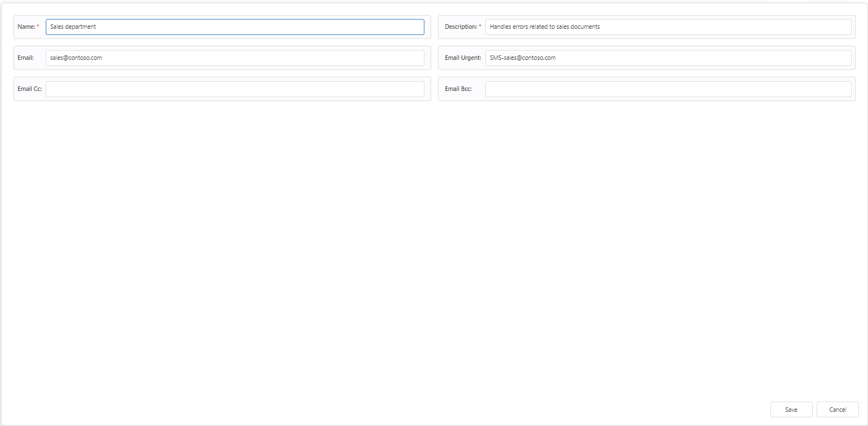
Task: Click the "Email Bcc:" label
Action: point(458,89)
